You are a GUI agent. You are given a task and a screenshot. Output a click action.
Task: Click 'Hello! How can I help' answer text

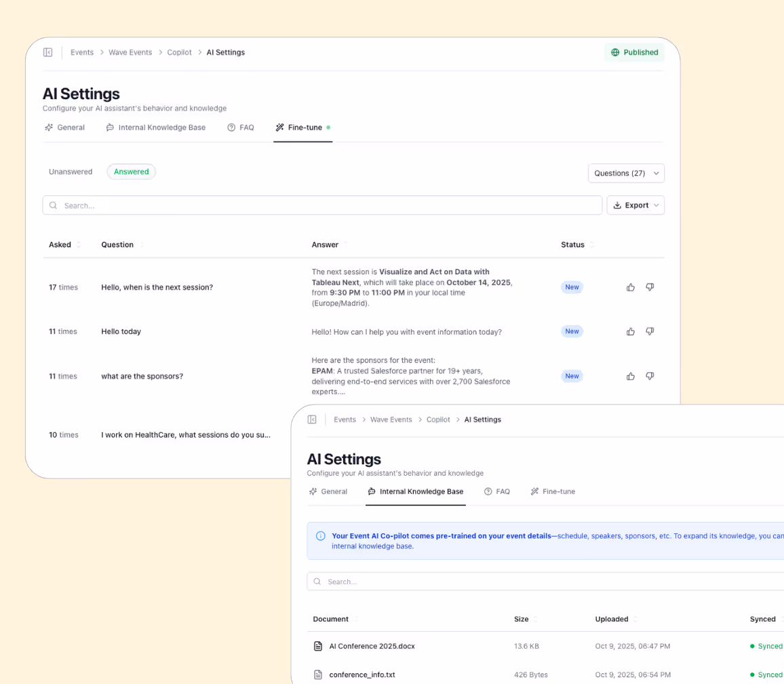[406, 332]
